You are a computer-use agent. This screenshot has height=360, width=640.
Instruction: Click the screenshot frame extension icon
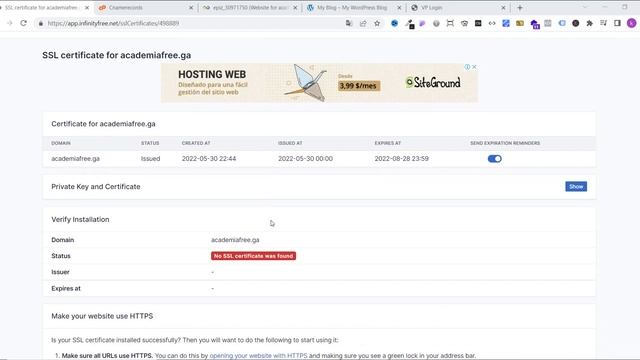pyautogui.click(x=450, y=23)
